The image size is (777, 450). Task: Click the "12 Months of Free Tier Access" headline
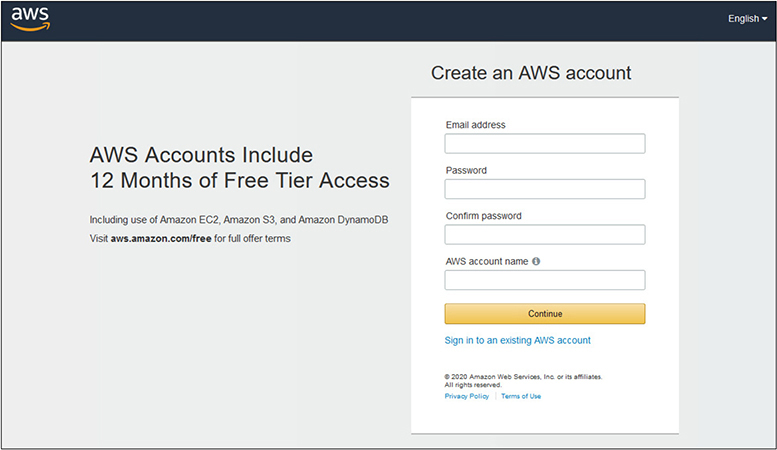tap(239, 181)
